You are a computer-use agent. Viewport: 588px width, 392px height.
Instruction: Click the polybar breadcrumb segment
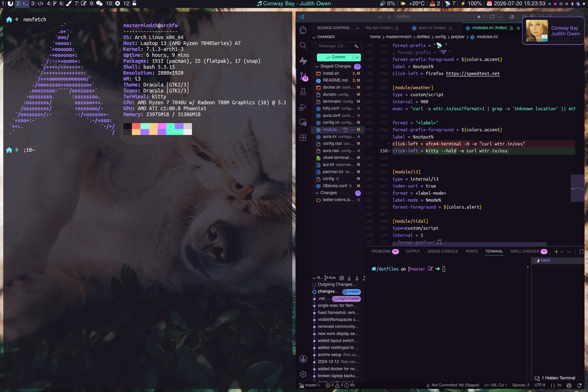pyautogui.click(x=457, y=37)
